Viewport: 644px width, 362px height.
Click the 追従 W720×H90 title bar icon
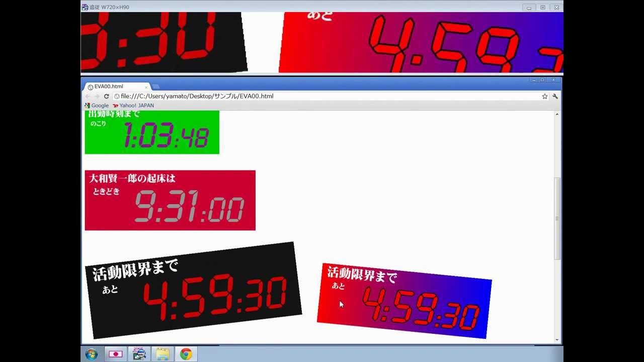coord(85,7)
